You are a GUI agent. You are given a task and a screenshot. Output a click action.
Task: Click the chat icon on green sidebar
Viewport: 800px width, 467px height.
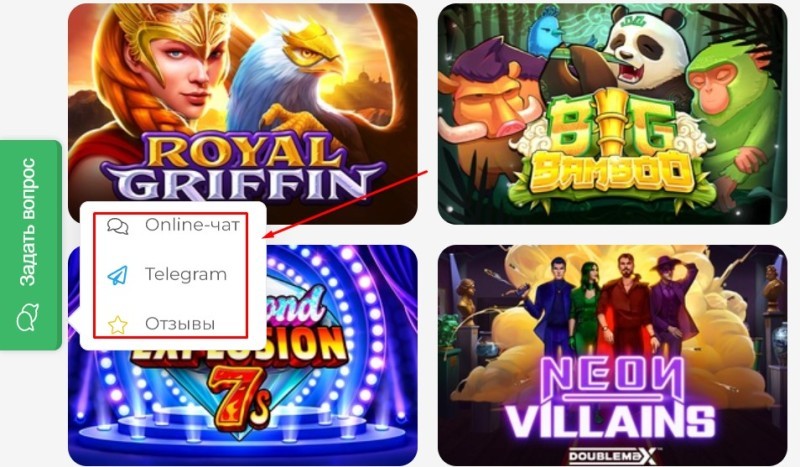point(28,317)
